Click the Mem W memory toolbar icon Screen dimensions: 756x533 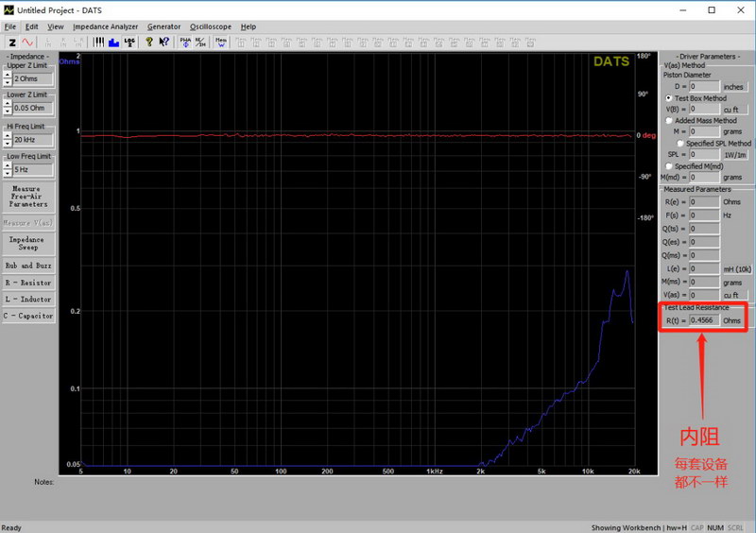pyautogui.click(x=220, y=42)
